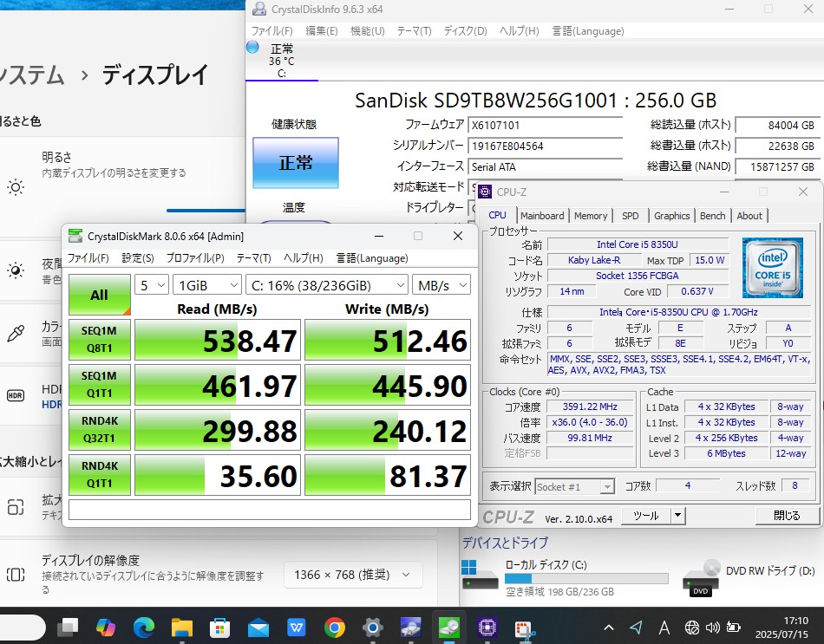Click the CrystalDiskMark title bar icon

click(x=75, y=237)
